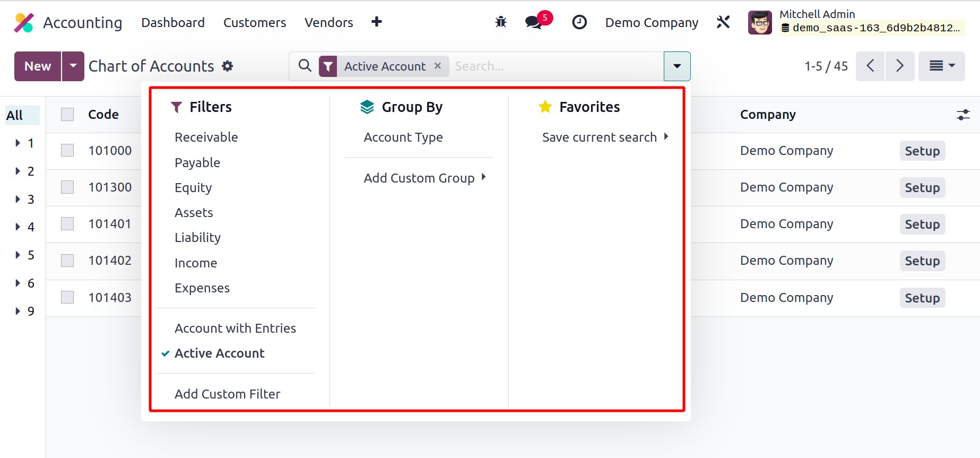Tick the checkbox for account 101000
Viewport: 980px width, 458px height.
pyautogui.click(x=67, y=151)
